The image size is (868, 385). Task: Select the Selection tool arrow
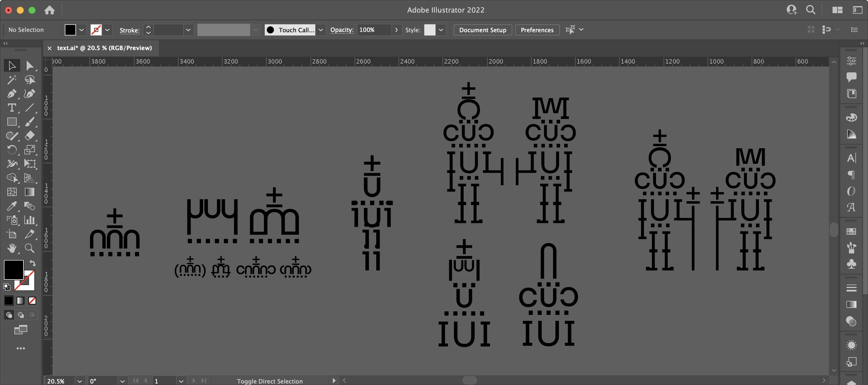point(12,65)
